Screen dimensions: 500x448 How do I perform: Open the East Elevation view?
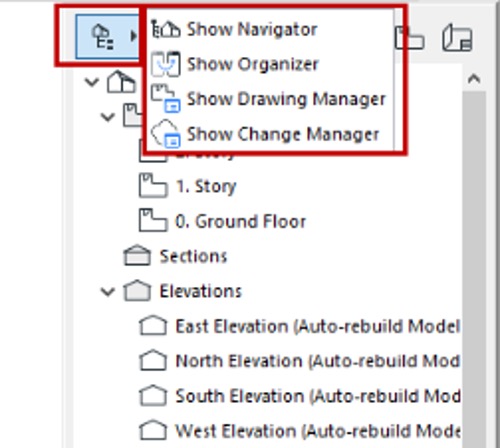point(318,326)
